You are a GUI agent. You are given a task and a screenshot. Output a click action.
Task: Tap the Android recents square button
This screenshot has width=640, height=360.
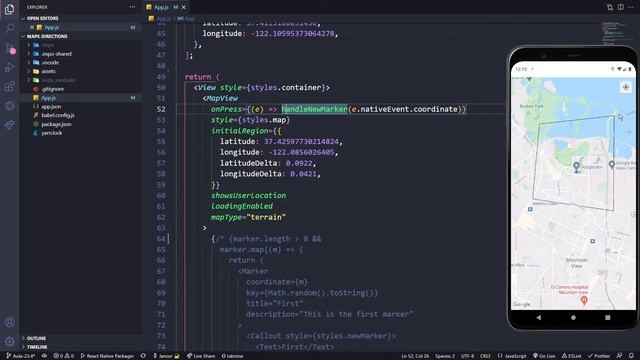tap(607, 317)
